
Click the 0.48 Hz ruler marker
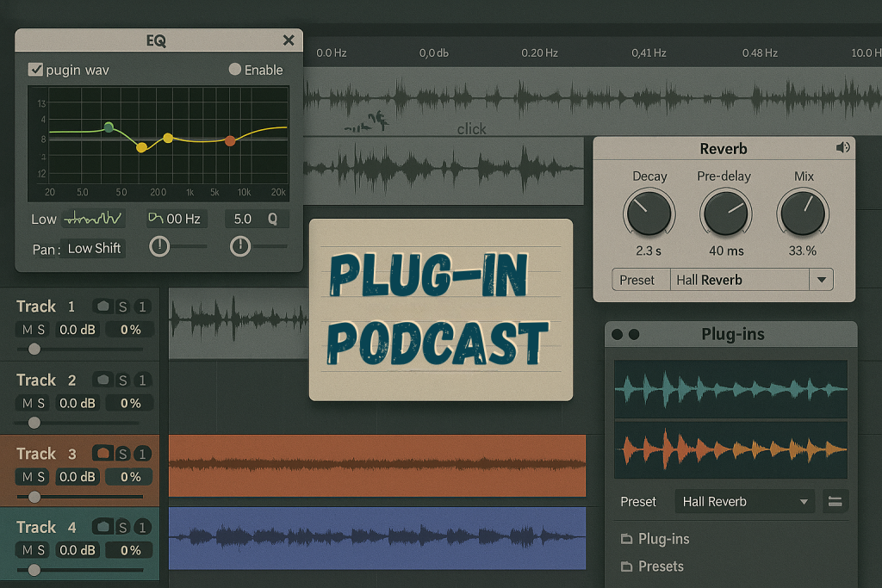tap(760, 53)
